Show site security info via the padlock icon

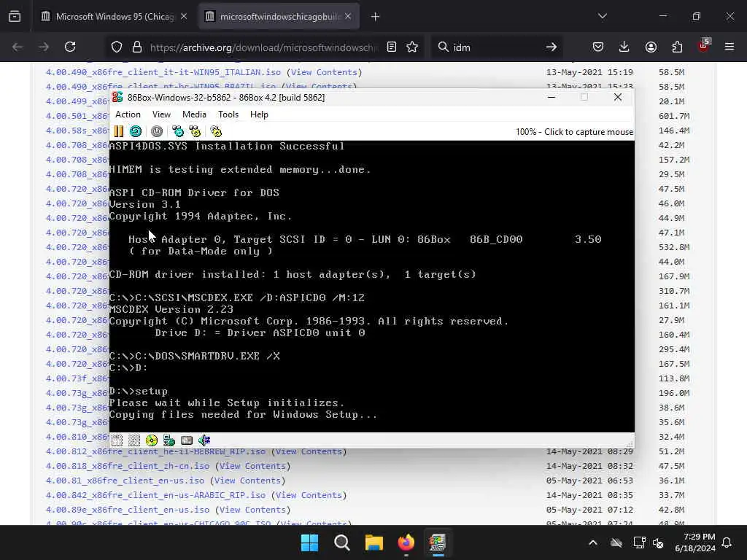click(x=137, y=47)
